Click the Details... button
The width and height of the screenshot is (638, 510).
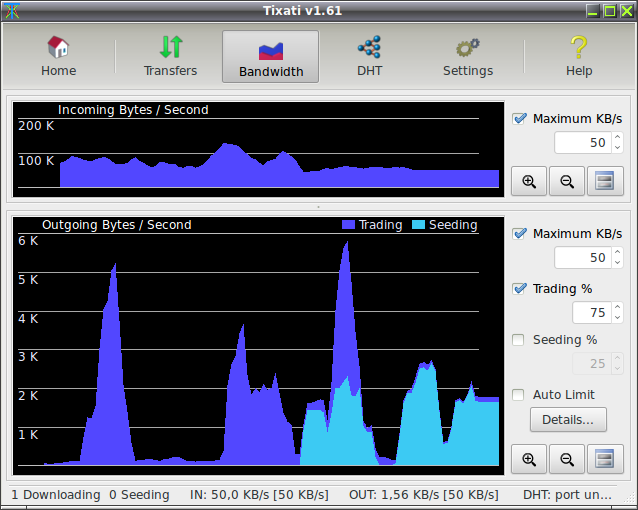(x=568, y=420)
